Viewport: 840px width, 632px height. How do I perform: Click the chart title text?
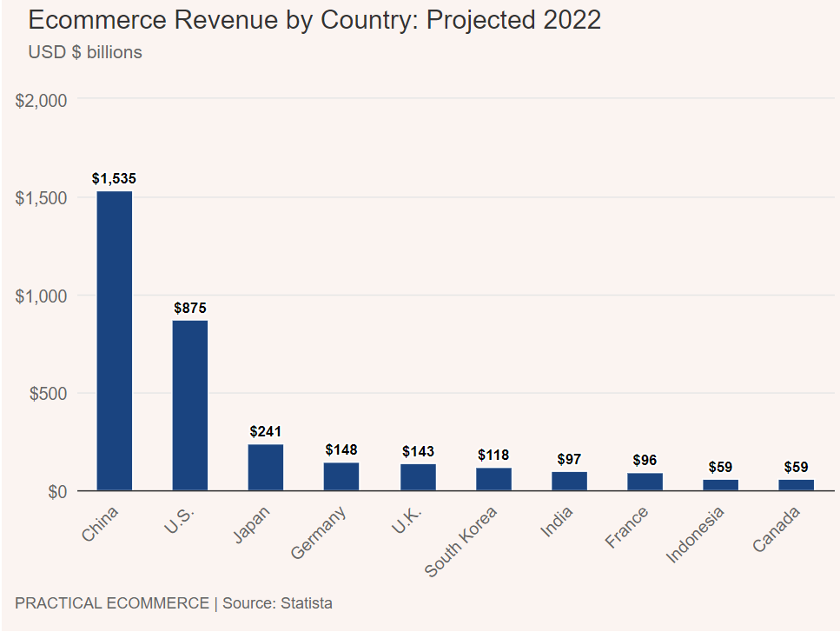tap(314, 20)
